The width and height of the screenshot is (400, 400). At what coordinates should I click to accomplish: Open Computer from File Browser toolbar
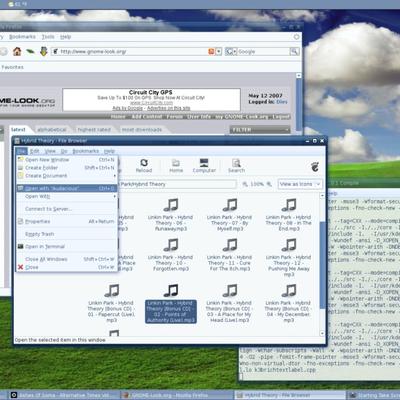pyautogui.click(x=204, y=166)
